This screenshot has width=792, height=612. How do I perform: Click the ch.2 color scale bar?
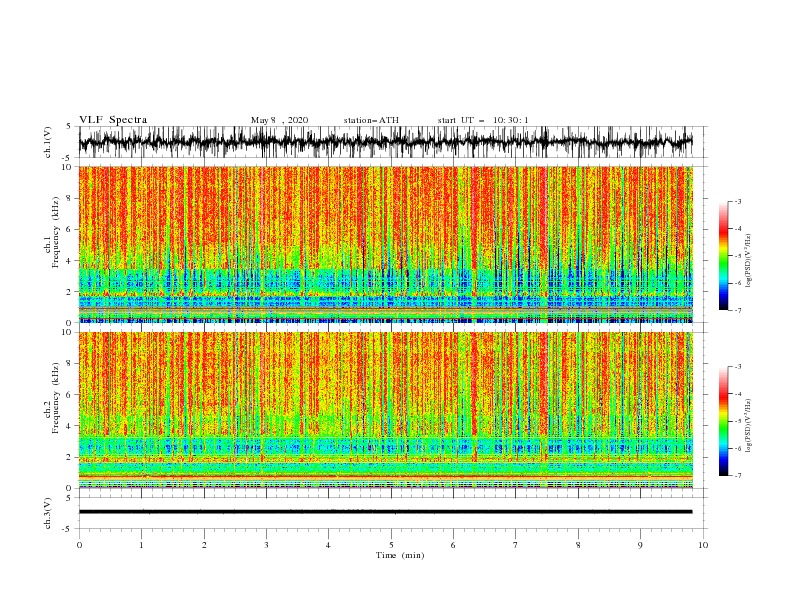tap(723, 421)
